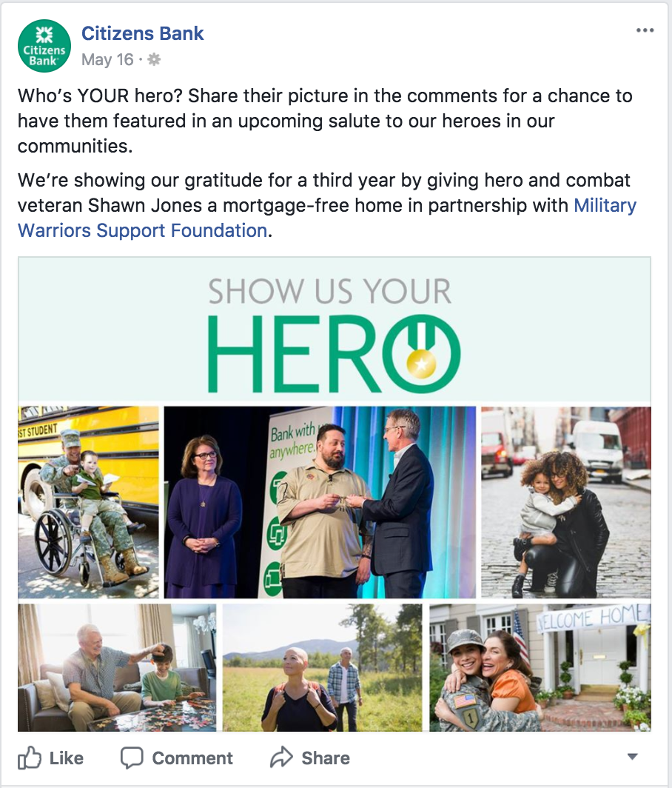This screenshot has height=788, width=672.
Task: Select the Comment button label
Action: [x=192, y=758]
